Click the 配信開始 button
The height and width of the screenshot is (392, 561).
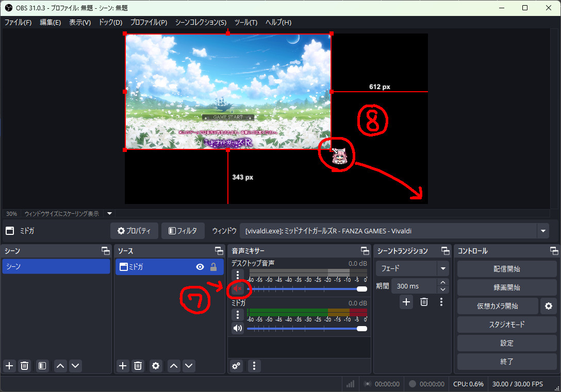pos(507,269)
